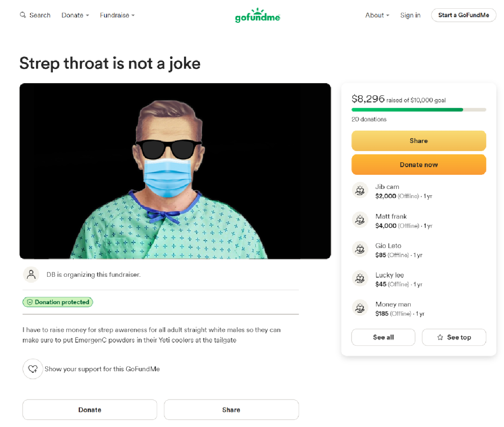The image size is (504, 427).
Task: Click the search icon in the header
Action: [x=22, y=15]
